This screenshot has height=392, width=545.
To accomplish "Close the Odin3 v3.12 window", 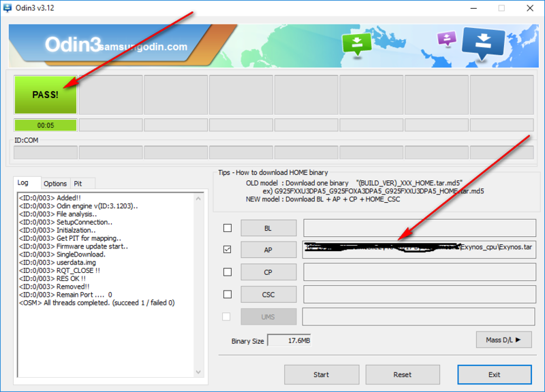I will [530, 8].
